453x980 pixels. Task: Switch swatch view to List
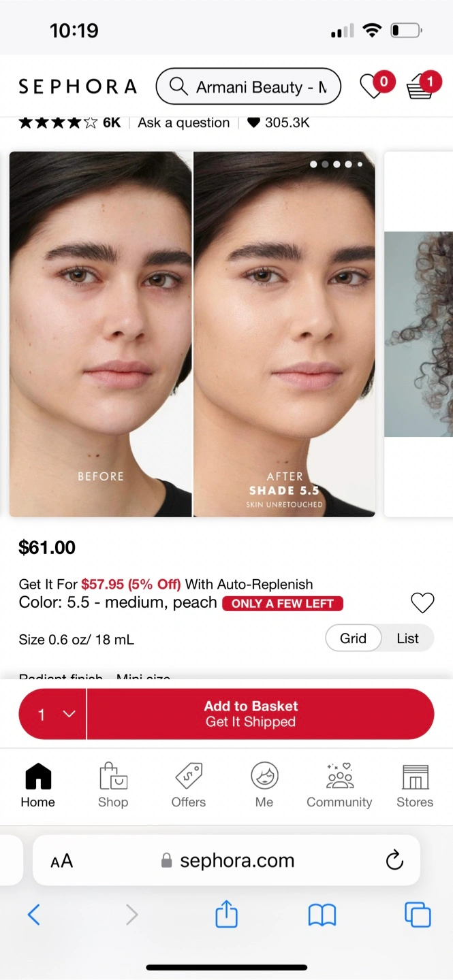(x=407, y=638)
